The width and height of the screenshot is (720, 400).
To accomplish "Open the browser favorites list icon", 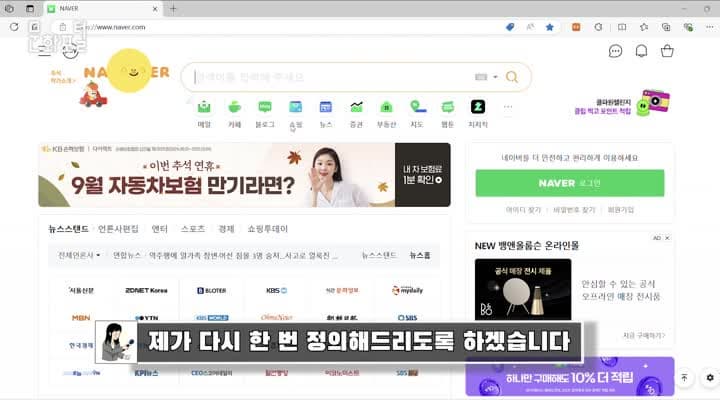I will click(644, 27).
